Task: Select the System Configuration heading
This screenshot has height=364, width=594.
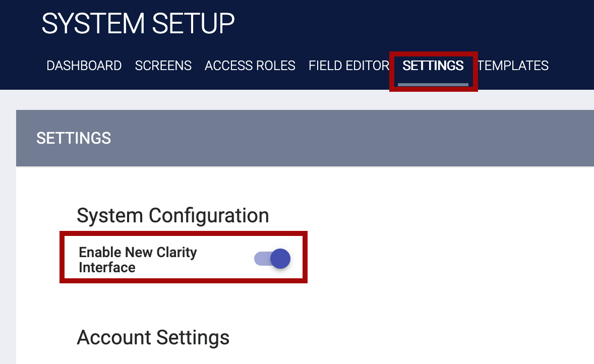Action: (172, 215)
